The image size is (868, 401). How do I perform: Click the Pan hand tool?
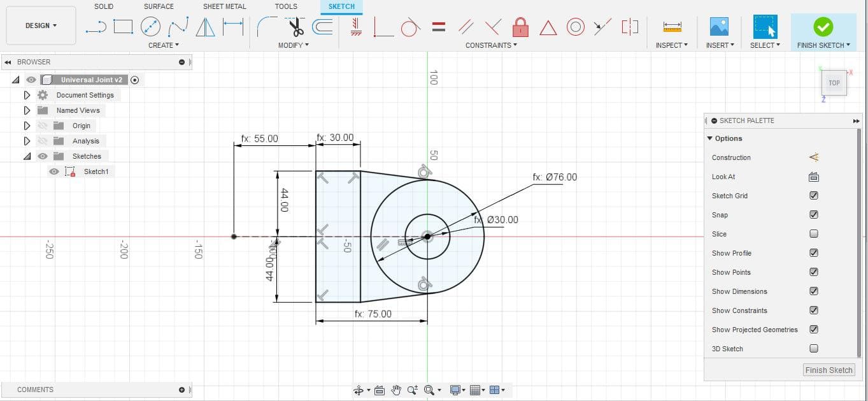(396, 390)
